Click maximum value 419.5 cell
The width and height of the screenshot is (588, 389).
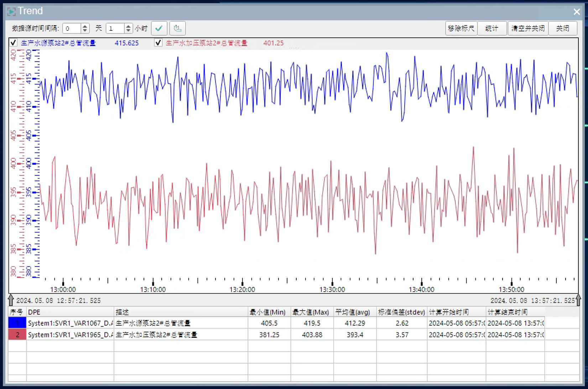[x=312, y=323]
